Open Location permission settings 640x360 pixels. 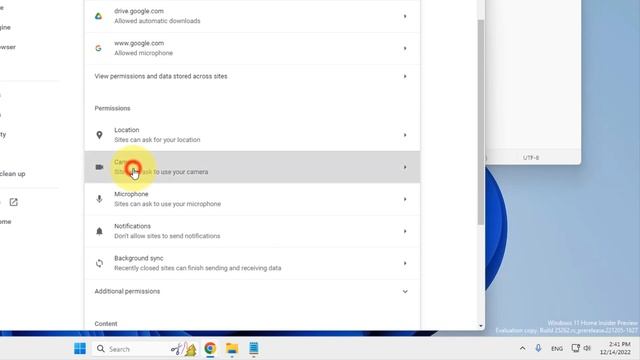(x=252, y=135)
